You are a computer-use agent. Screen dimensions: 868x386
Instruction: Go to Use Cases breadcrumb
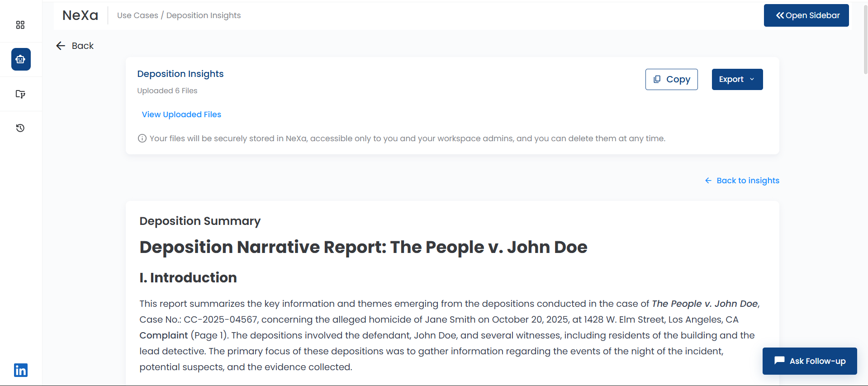coord(138,15)
